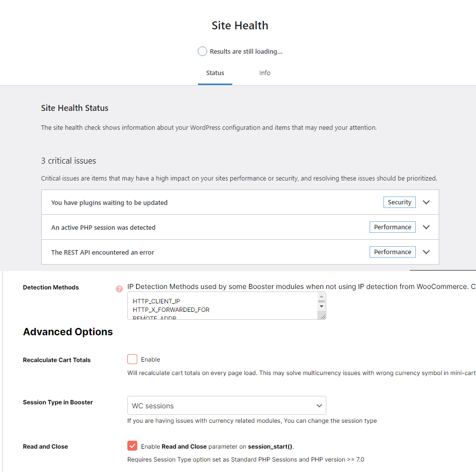Expand the plugins waiting to be updated issue
This screenshot has width=476, height=472.
pyautogui.click(x=426, y=202)
